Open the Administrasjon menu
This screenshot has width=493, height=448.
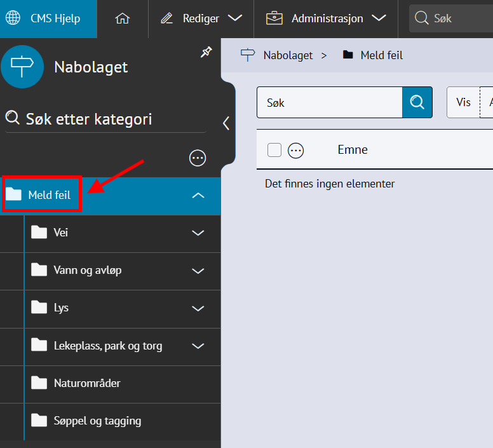[326, 18]
